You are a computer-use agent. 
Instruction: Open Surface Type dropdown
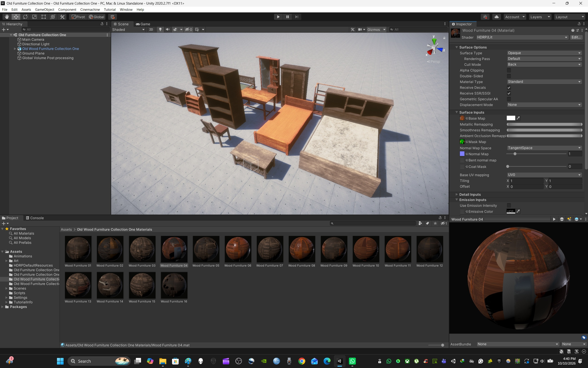click(544, 53)
